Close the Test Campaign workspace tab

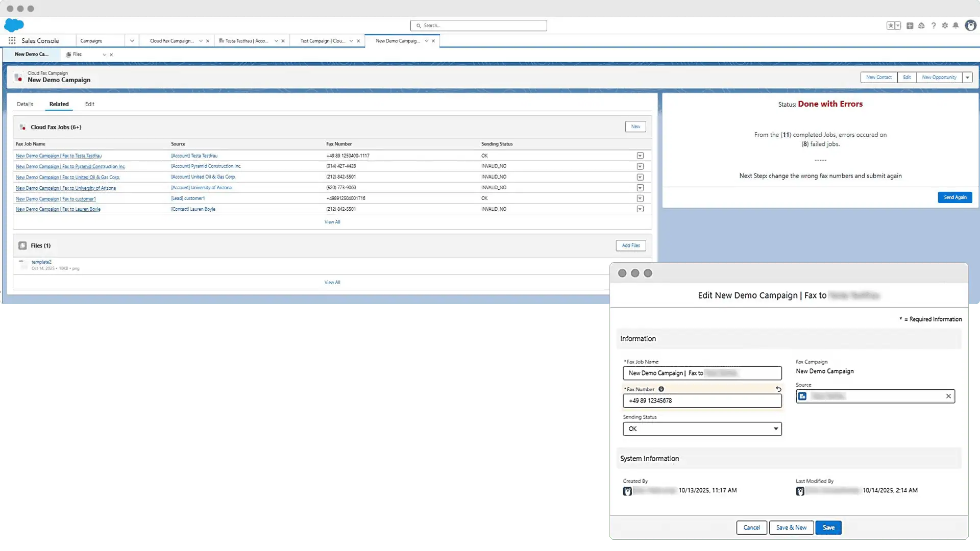click(x=358, y=41)
